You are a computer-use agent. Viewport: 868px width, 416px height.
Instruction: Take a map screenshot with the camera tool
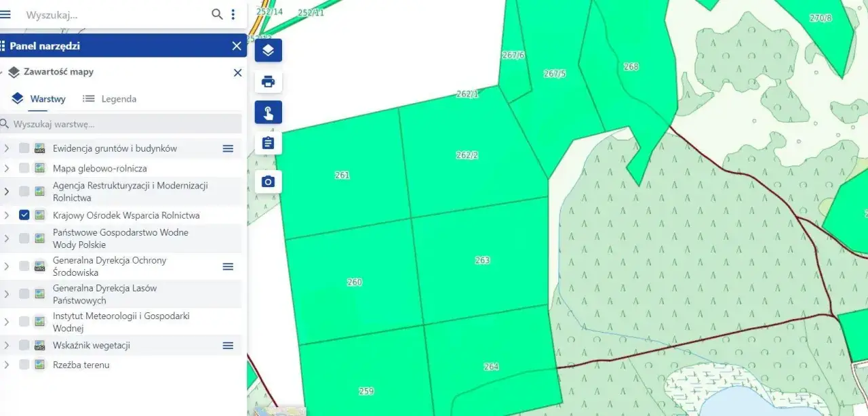point(268,181)
